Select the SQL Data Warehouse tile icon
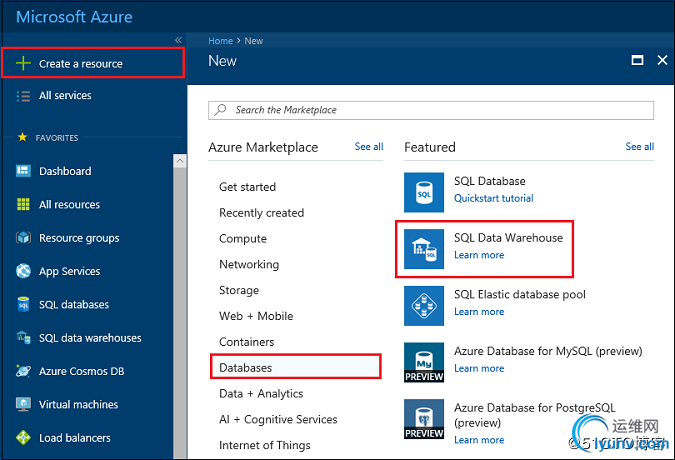The height and width of the screenshot is (460, 675). tap(424, 249)
